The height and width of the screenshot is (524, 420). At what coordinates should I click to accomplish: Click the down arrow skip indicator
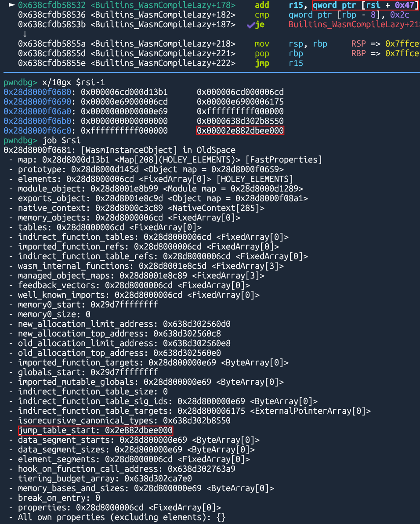[x=25, y=34]
